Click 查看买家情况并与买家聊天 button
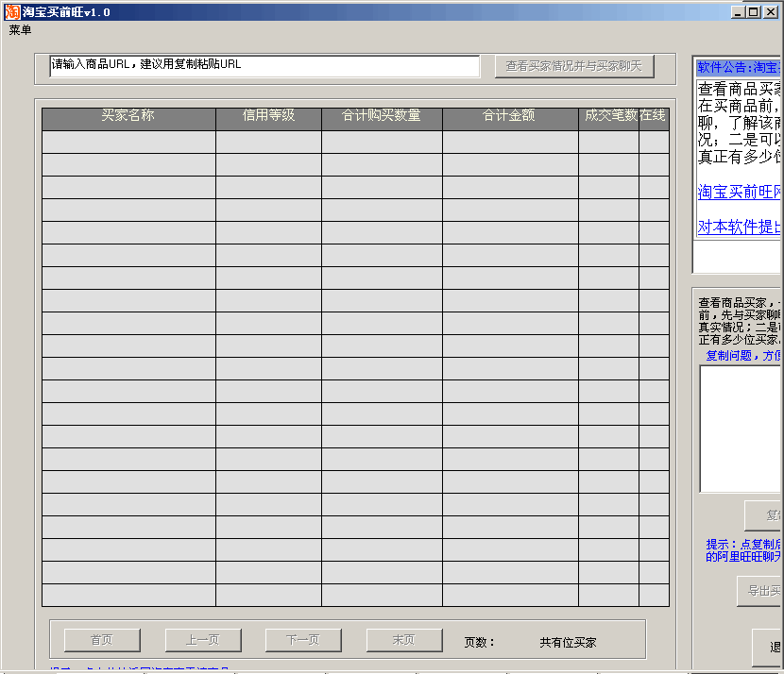The height and width of the screenshot is (674, 784). (x=573, y=66)
